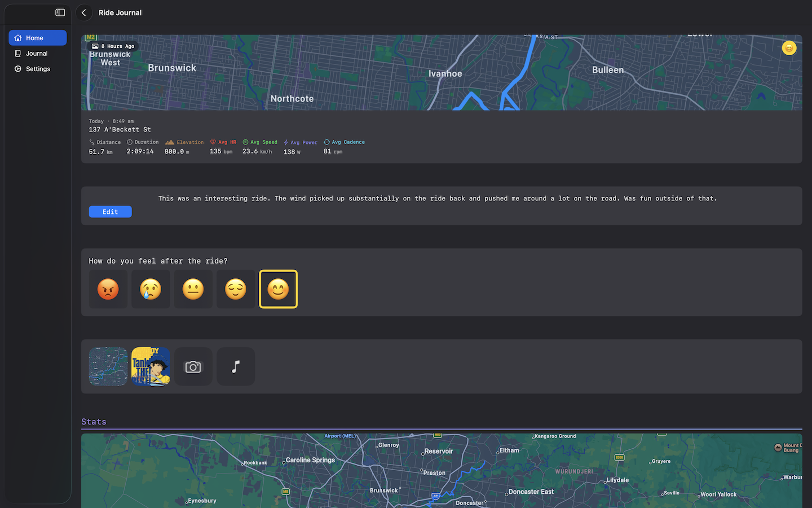Go back using the chevron button
Image resolution: width=812 pixels, height=508 pixels.
(84, 12)
